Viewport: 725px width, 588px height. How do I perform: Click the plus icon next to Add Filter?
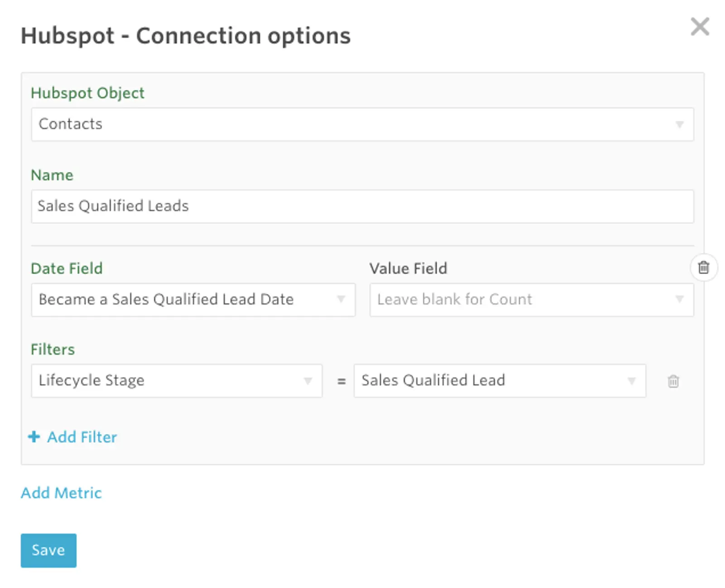[x=34, y=437]
